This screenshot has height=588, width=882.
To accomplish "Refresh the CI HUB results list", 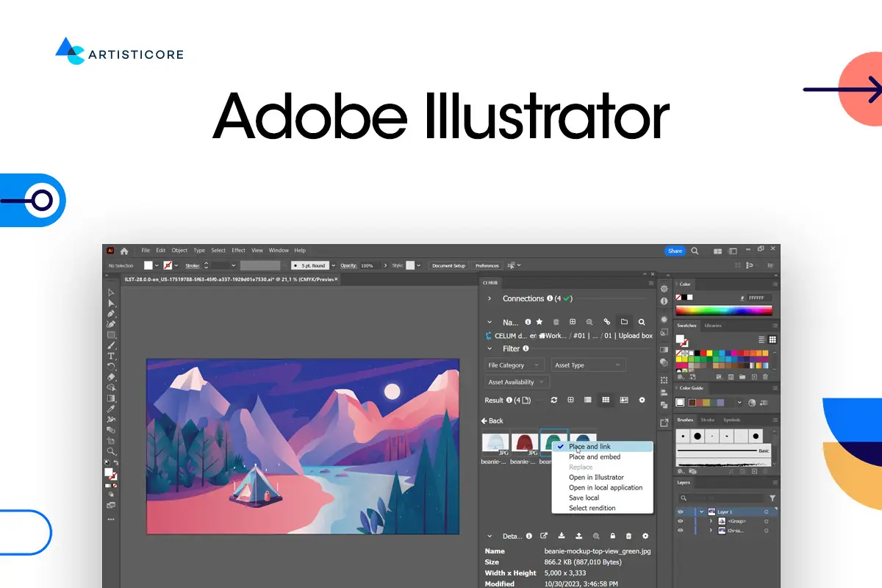I will pyautogui.click(x=553, y=401).
